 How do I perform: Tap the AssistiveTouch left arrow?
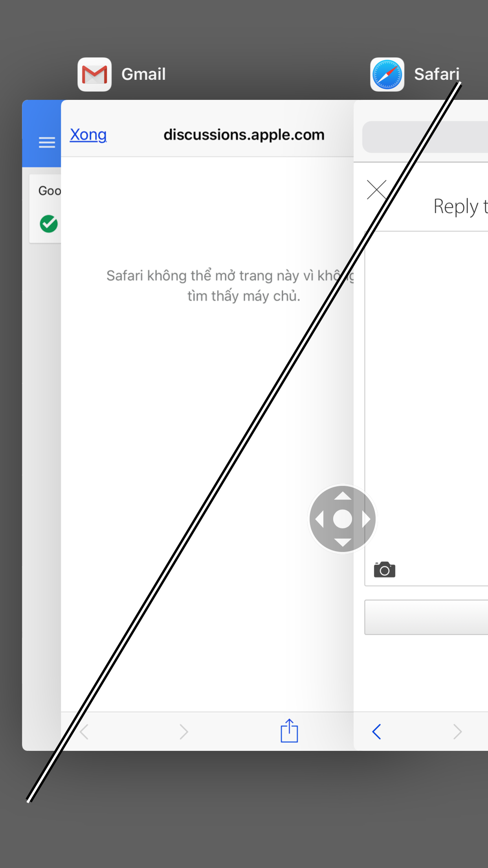point(319,519)
